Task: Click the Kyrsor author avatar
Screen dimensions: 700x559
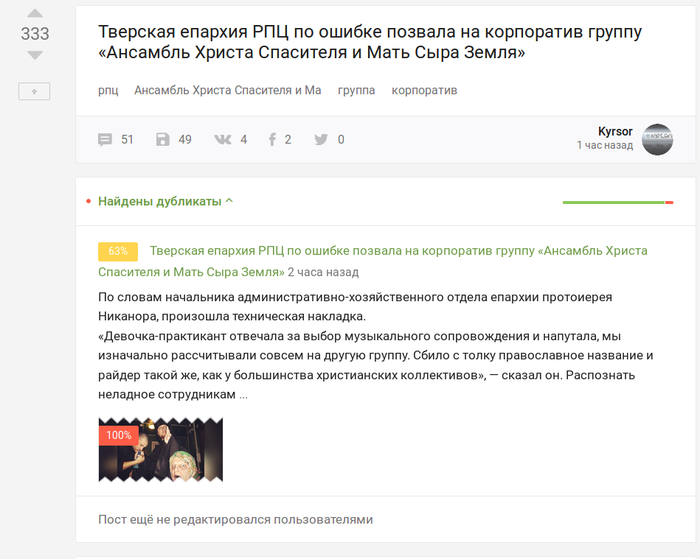Action: click(657, 139)
